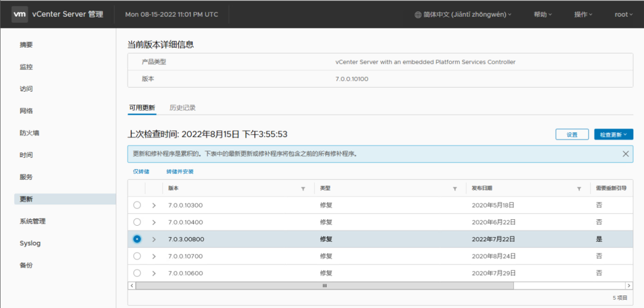The width and height of the screenshot is (644, 308).
Task: Click the 5 项目 count footer
Action: pyautogui.click(x=620, y=297)
